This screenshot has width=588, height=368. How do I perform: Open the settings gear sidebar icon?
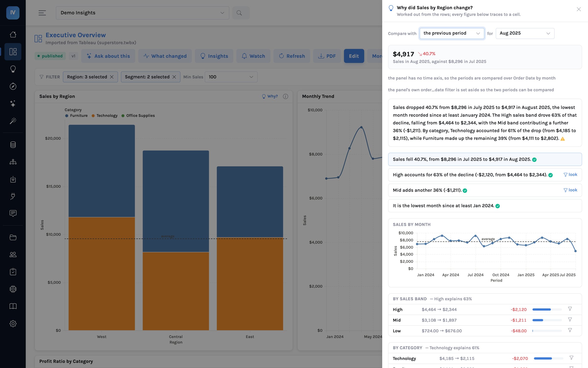pyautogui.click(x=13, y=324)
